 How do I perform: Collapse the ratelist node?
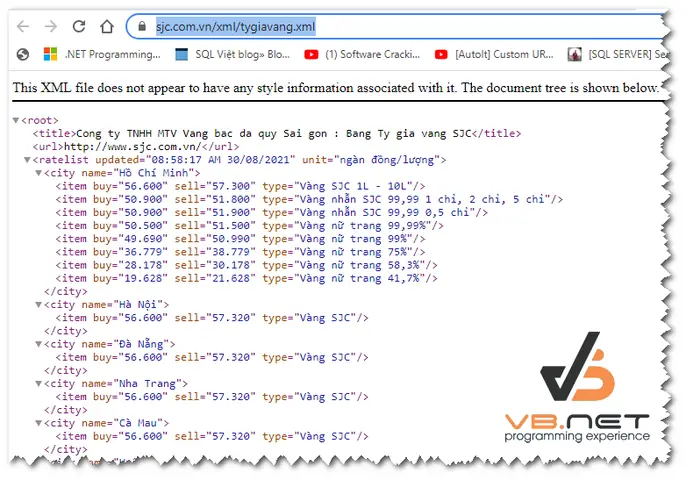[x=27, y=160]
